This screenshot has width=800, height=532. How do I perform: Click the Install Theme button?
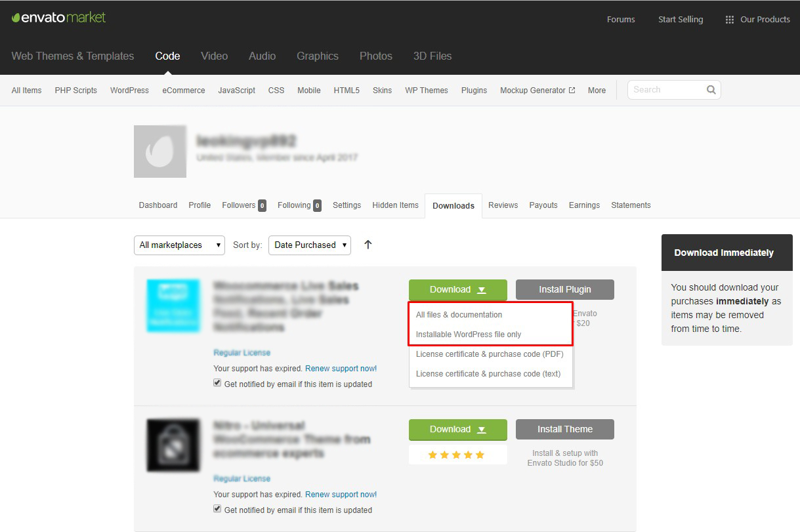point(565,430)
